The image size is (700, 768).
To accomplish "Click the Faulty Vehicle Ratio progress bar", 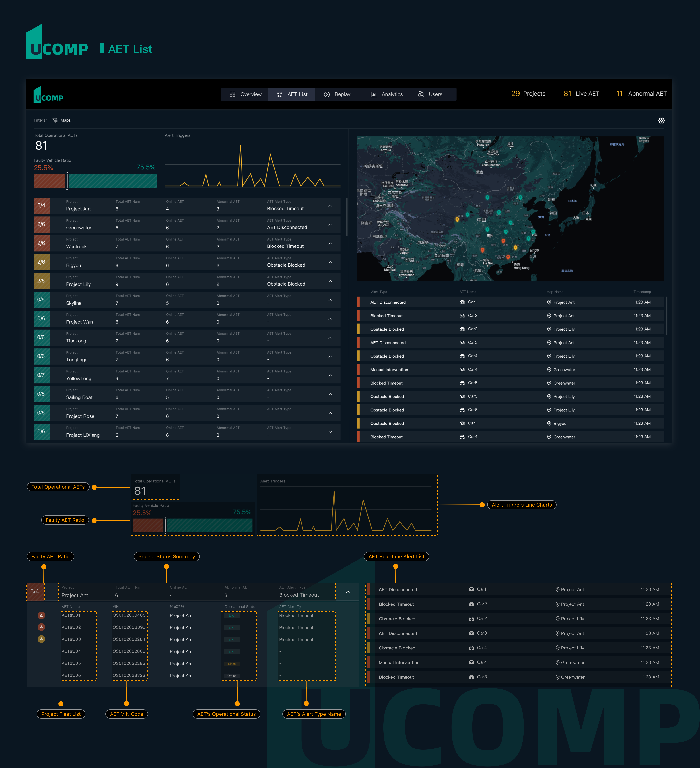I will (95, 181).
